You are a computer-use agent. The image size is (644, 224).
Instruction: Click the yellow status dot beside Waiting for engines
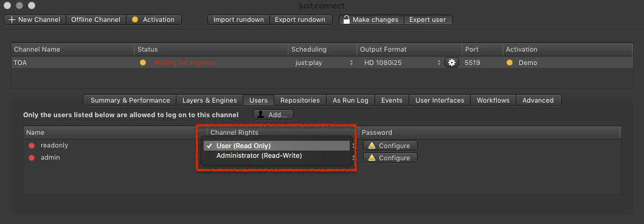pyautogui.click(x=143, y=63)
